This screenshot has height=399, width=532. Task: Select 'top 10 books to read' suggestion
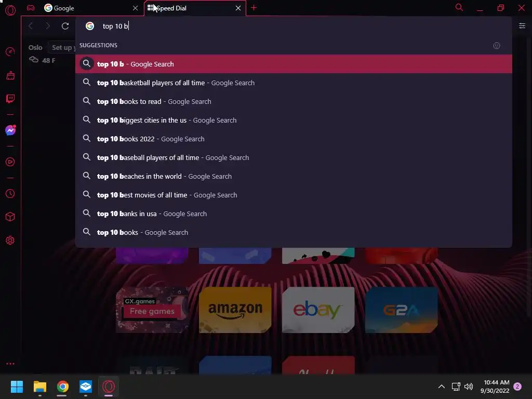pos(294,101)
